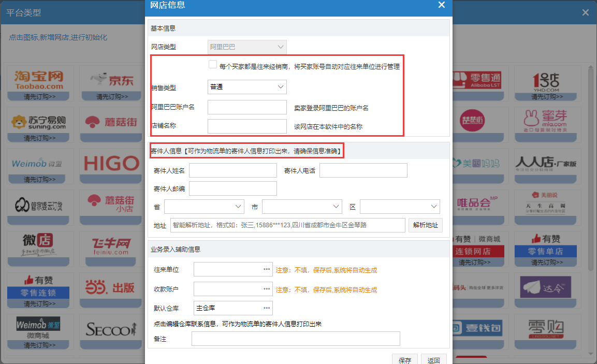Open the 收款账户 picker ellipsis button
The width and height of the screenshot is (597, 364).
(x=267, y=289)
